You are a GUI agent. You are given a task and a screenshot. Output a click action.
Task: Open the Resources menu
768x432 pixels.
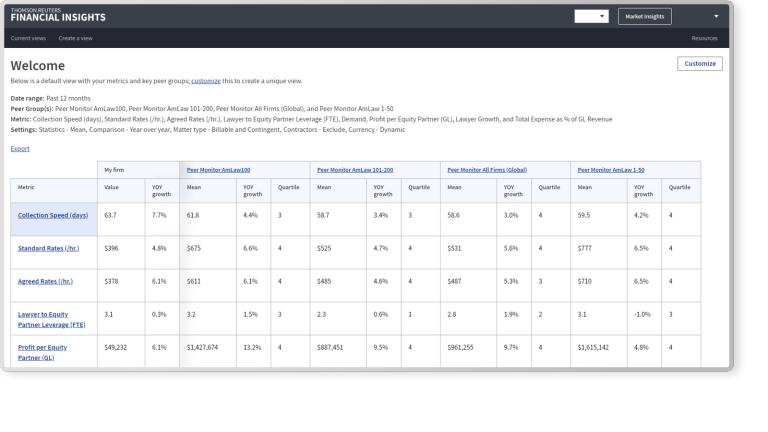pos(704,38)
